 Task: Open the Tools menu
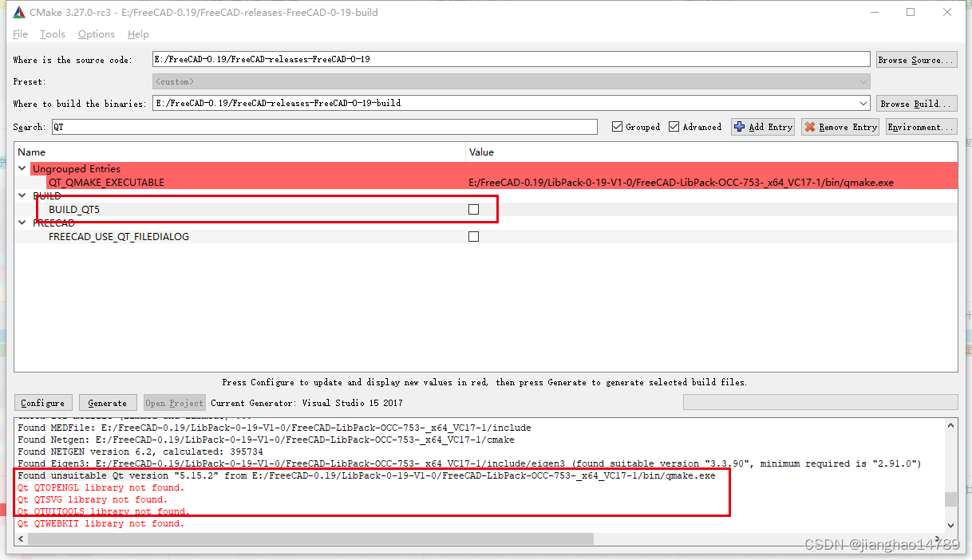53,34
